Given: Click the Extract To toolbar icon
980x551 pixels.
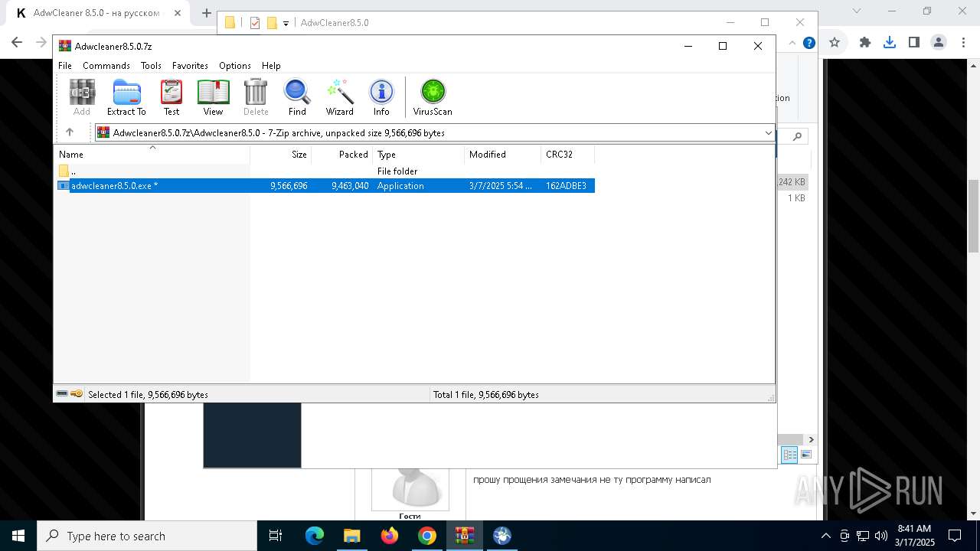Looking at the screenshot, I should (x=126, y=97).
